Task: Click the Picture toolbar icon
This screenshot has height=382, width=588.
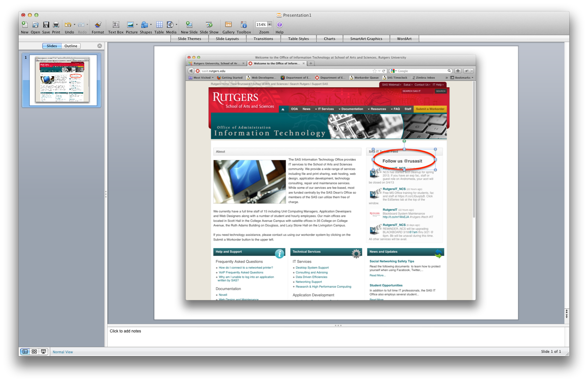Action: point(130,25)
